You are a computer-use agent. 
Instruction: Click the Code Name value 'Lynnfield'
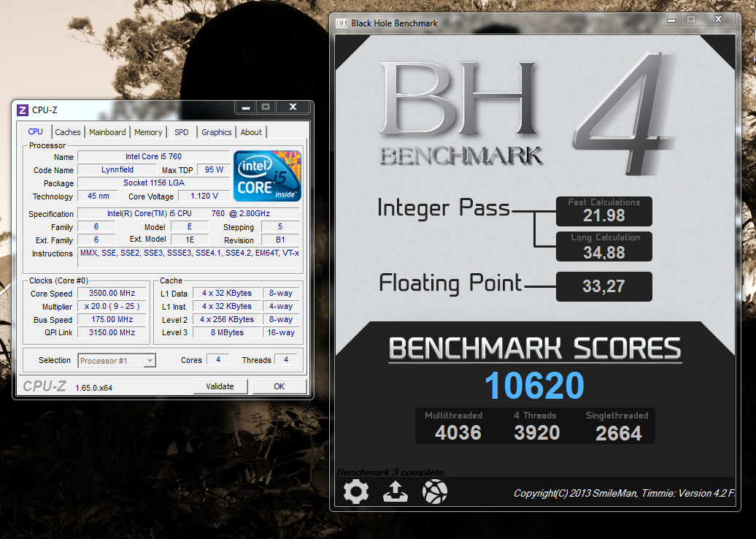coord(117,169)
